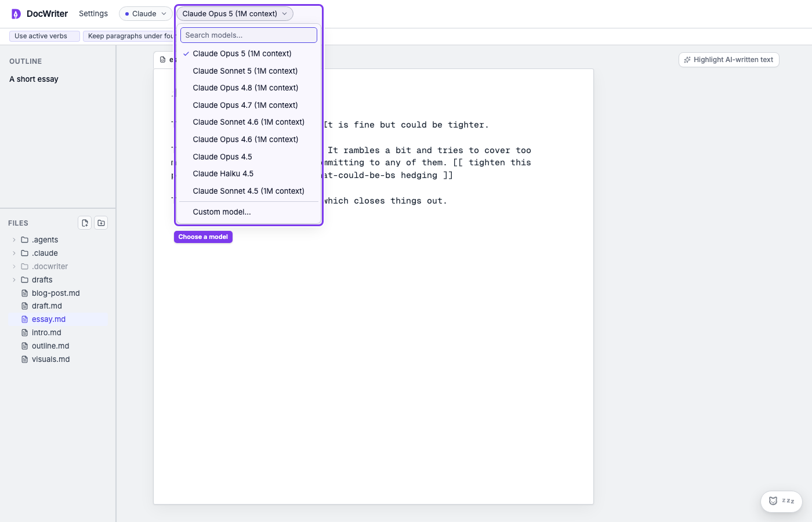
Task: Click the file icon beside essay.md
Action: click(24, 319)
